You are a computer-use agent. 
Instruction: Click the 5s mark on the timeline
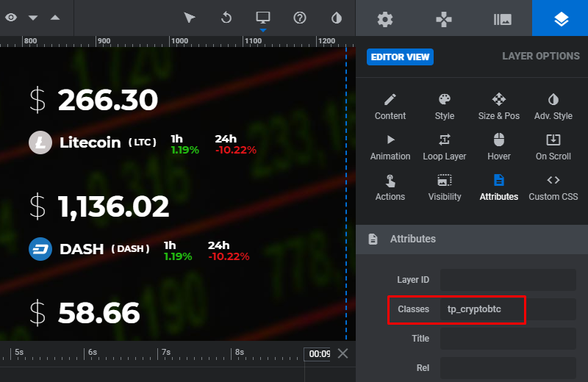click(x=19, y=352)
